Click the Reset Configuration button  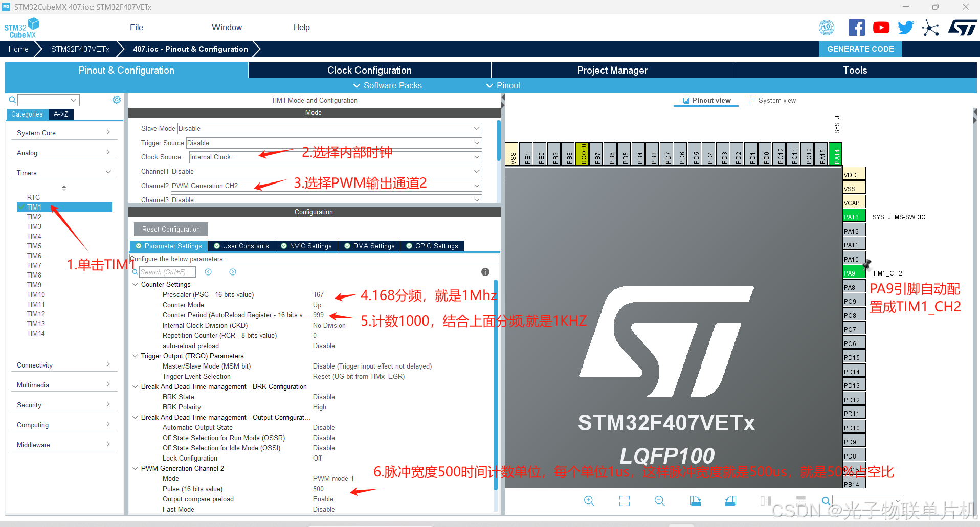point(171,229)
